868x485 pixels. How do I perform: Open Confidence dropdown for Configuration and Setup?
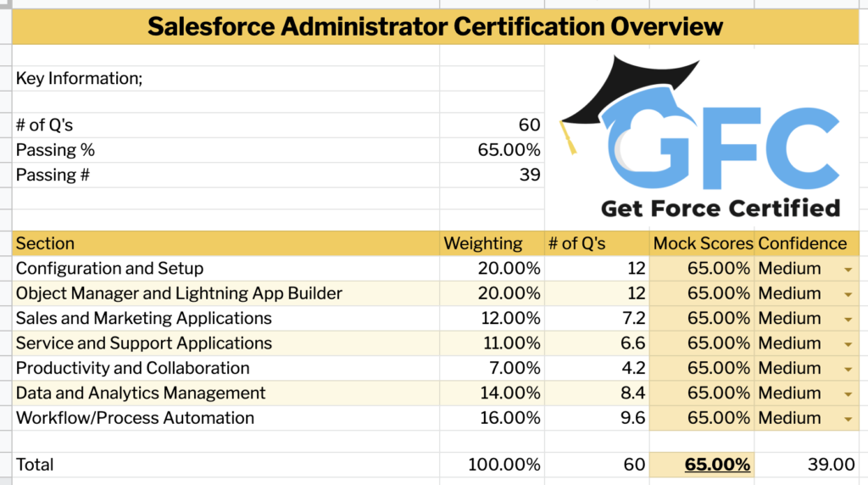848,270
